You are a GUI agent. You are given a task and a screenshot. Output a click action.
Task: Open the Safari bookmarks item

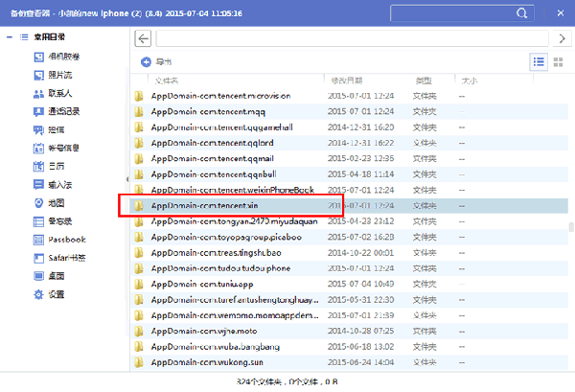point(59,258)
